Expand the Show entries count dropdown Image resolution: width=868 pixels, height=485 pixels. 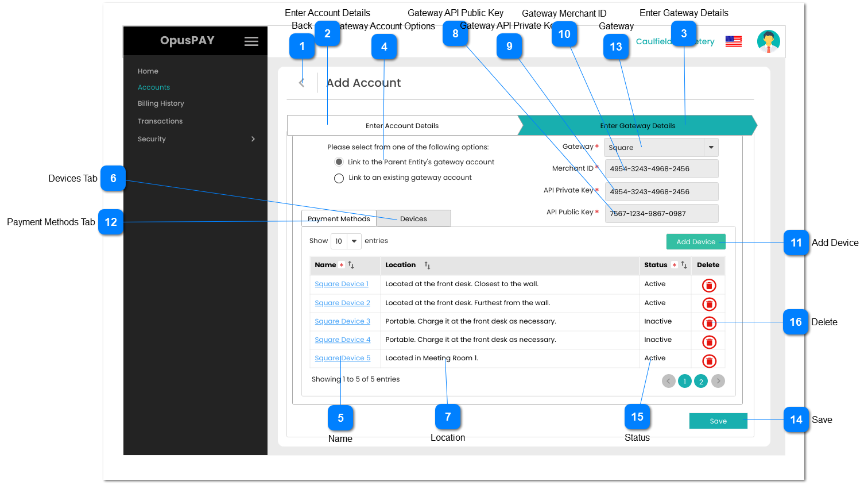[x=346, y=241]
